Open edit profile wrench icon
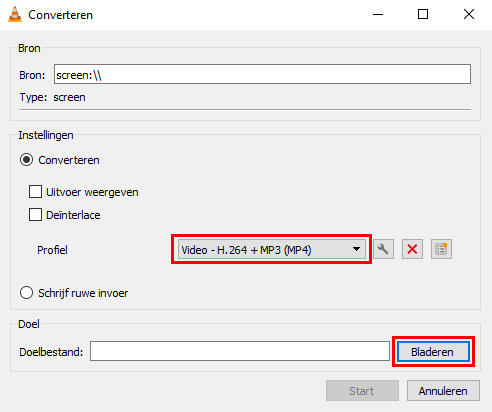The height and width of the screenshot is (412, 492). (x=383, y=249)
